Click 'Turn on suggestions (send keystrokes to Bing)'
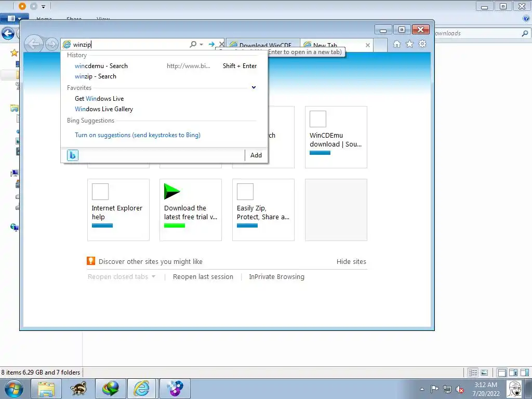The height and width of the screenshot is (399, 532). [137, 135]
